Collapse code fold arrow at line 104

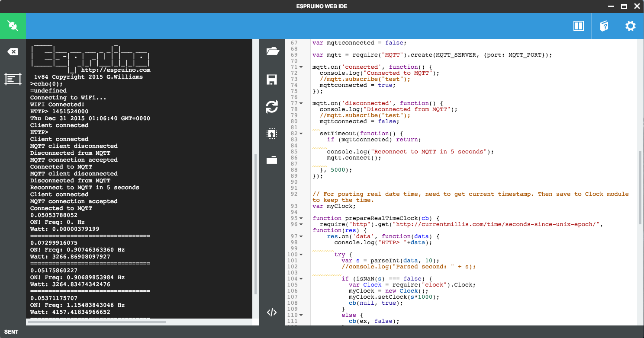pos(302,279)
